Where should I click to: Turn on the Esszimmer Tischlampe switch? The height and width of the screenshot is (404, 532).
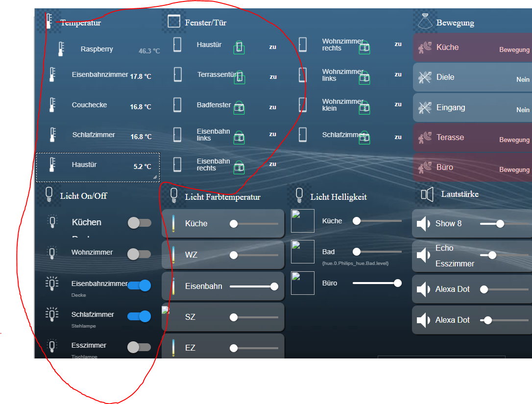139,347
